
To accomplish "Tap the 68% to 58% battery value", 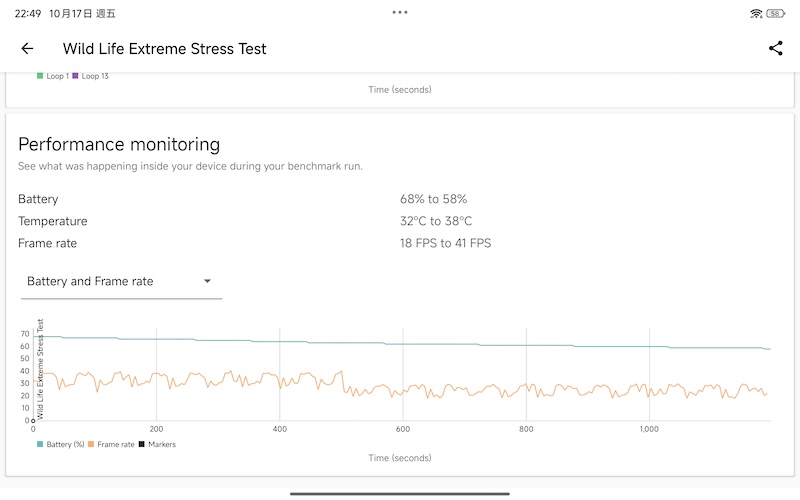I will [x=433, y=199].
